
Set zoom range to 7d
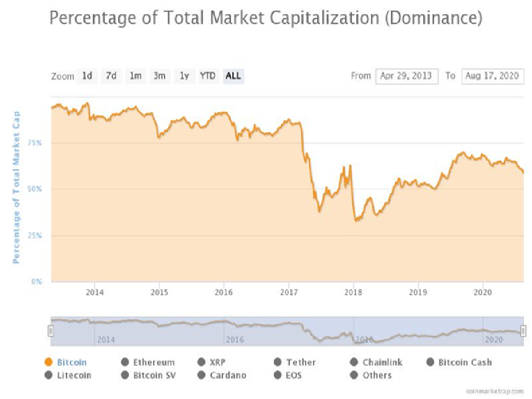(111, 76)
